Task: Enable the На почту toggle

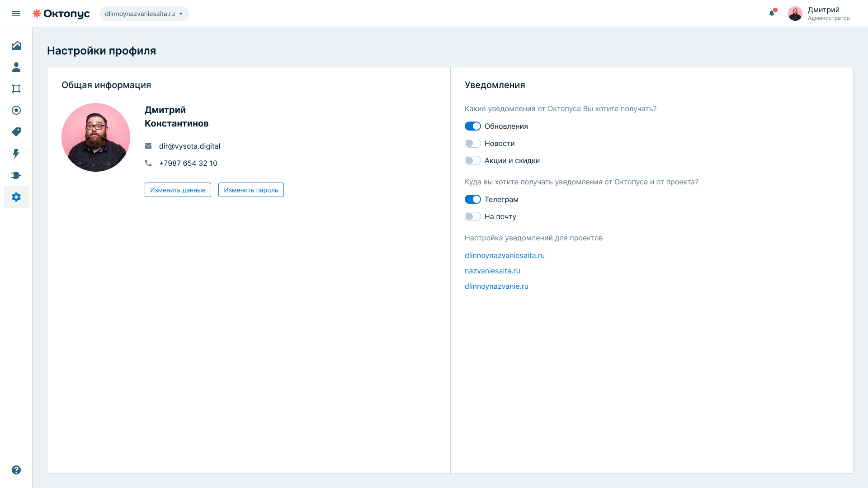Action: (472, 216)
